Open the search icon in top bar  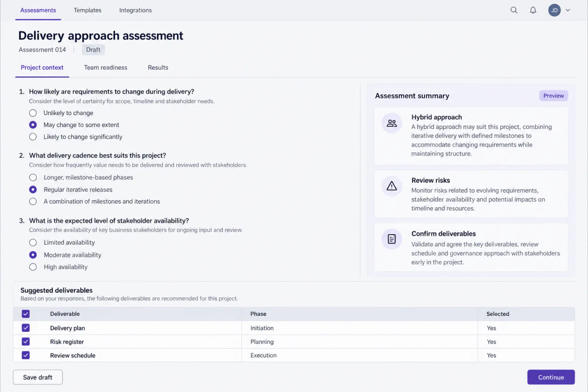(x=514, y=10)
